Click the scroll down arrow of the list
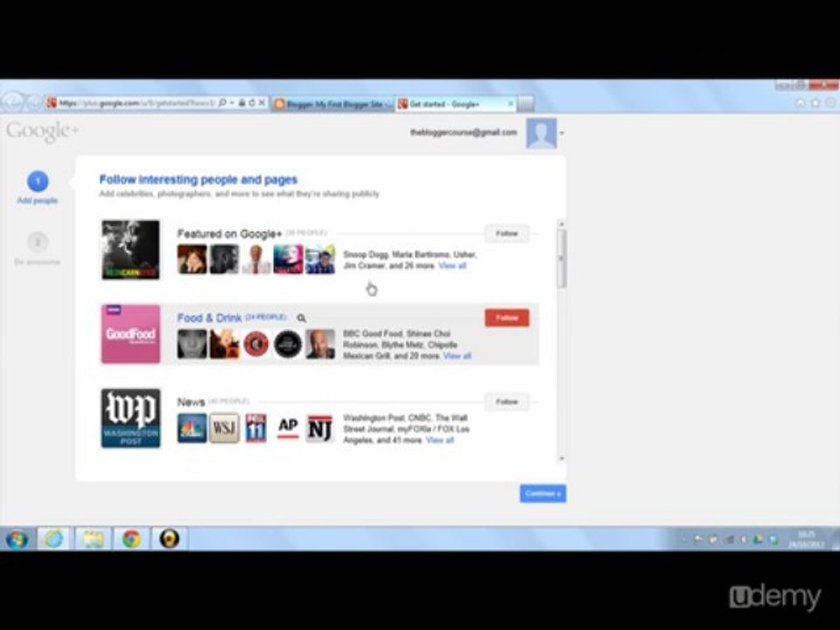The image size is (840, 630). pyautogui.click(x=562, y=458)
